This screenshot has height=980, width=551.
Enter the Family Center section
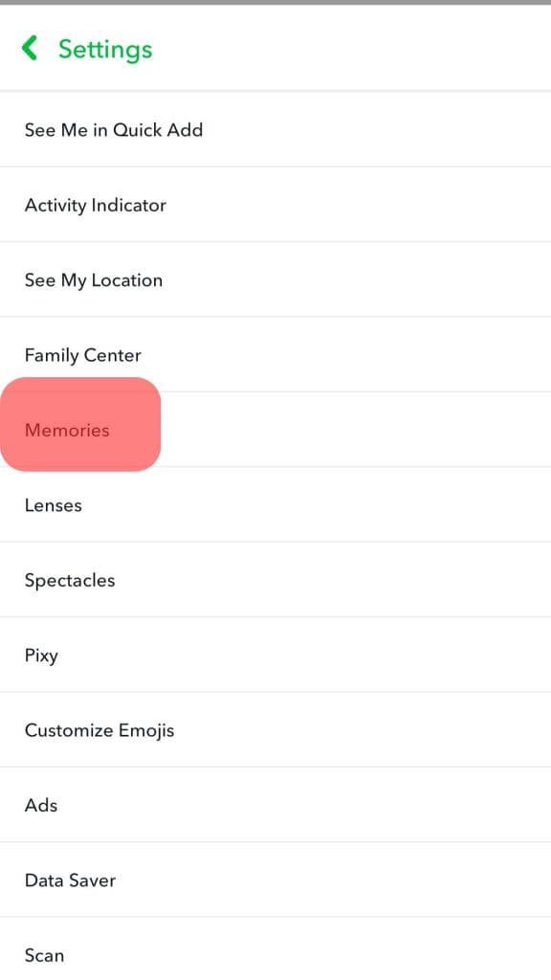click(83, 354)
